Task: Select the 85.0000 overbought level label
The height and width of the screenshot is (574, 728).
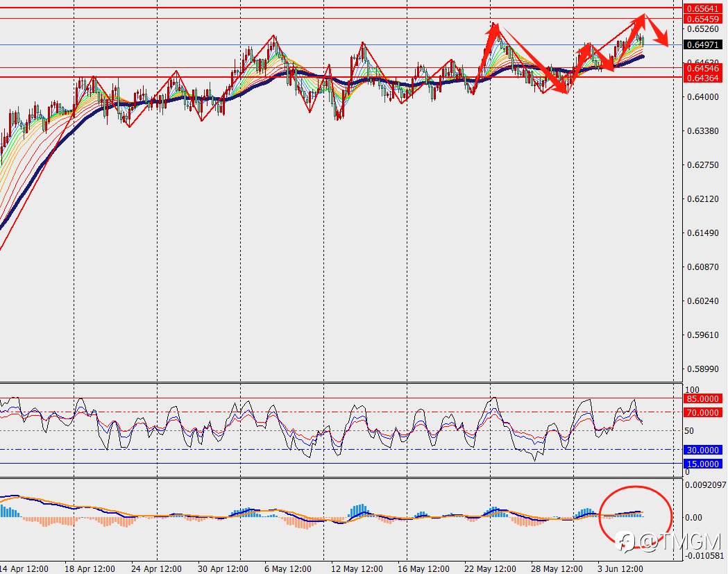Action: click(x=703, y=398)
